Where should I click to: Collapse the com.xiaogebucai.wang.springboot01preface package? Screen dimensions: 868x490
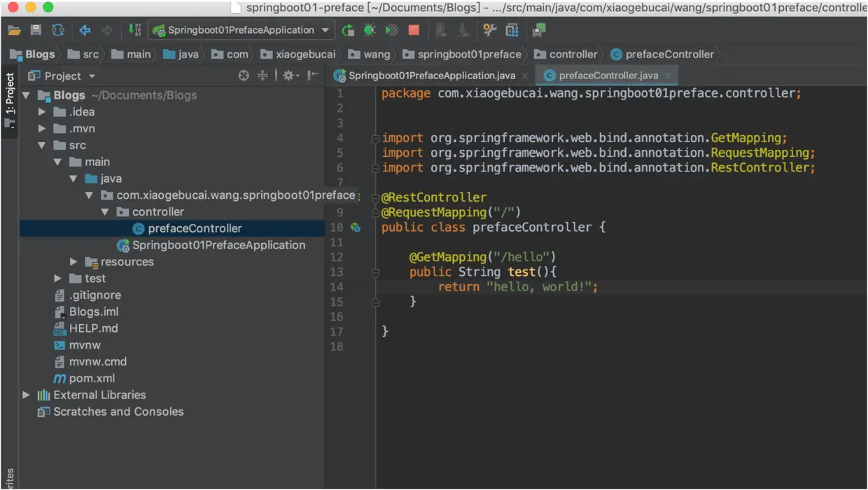(x=89, y=195)
